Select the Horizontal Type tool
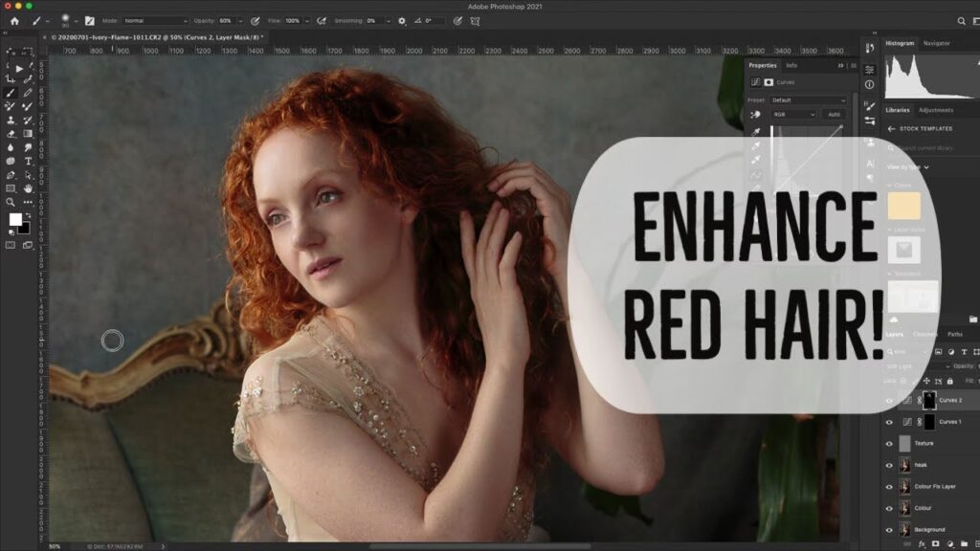This screenshot has height=551, width=980. coord(28,161)
